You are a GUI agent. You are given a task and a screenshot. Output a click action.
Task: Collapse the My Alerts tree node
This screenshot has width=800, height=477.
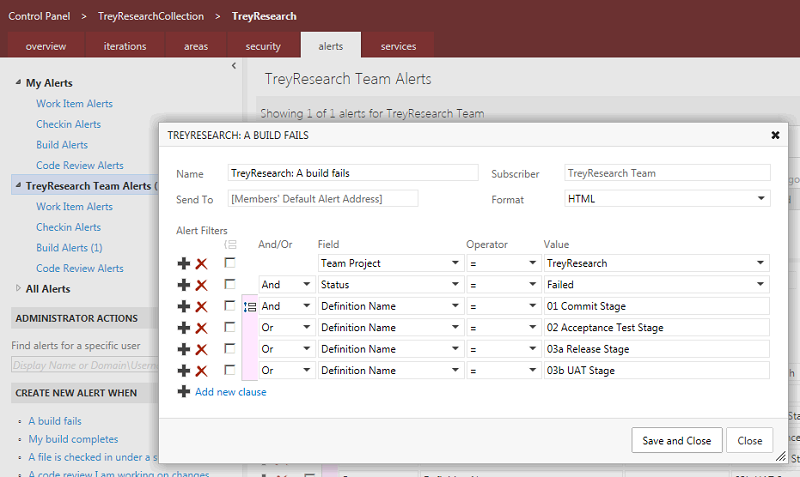point(18,82)
